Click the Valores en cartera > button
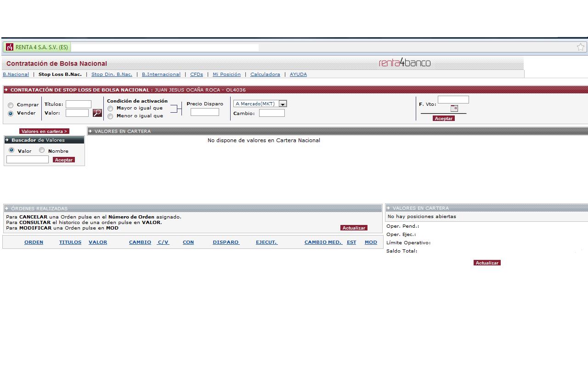Image resolution: width=588 pixels, height=368 pixels. pyautogui.click(x=44, y=131)
